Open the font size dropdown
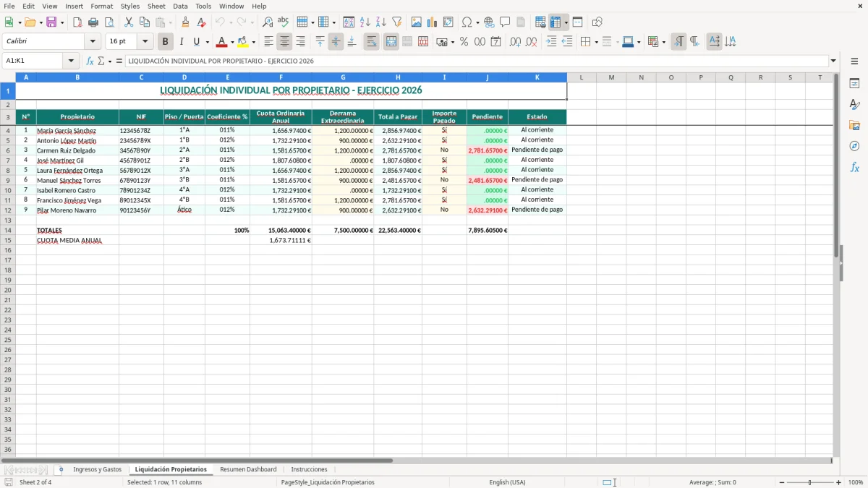The height and width of the screenshot is (488, 868). 145,42
